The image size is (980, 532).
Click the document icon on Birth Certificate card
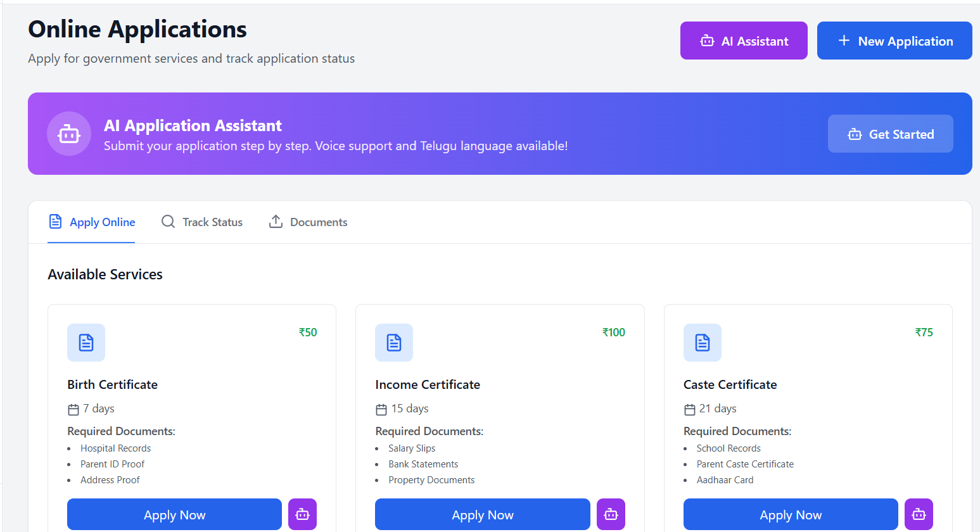[x=86, y=343]
